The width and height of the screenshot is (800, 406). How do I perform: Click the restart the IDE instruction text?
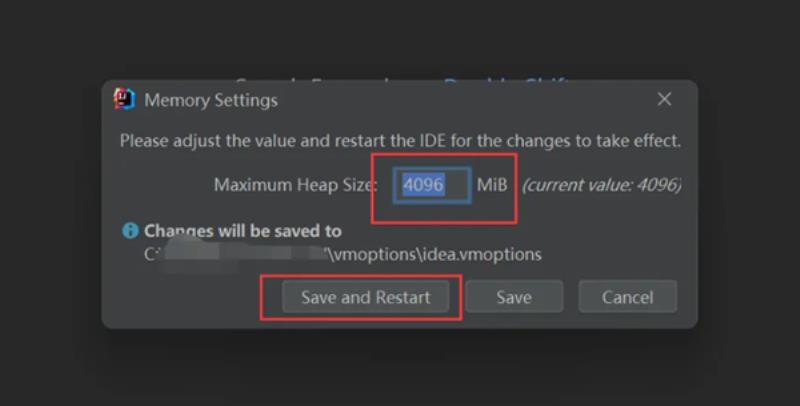point(401,141)
